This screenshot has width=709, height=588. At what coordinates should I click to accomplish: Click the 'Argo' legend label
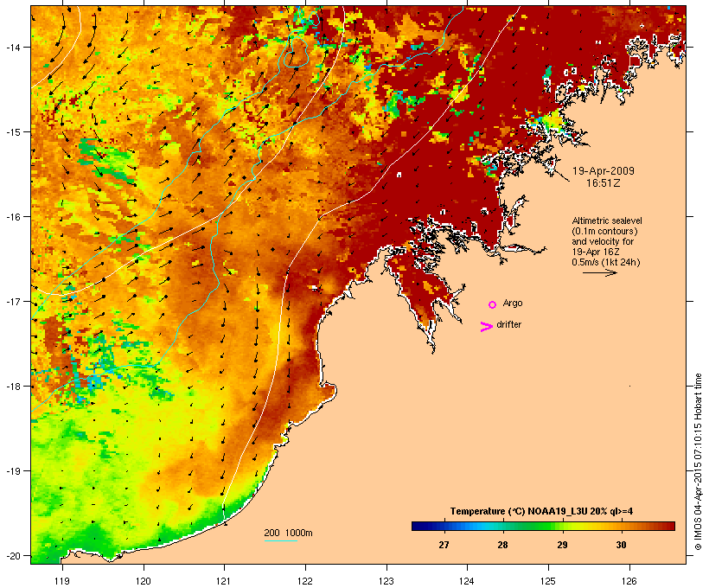click(513, 303)
